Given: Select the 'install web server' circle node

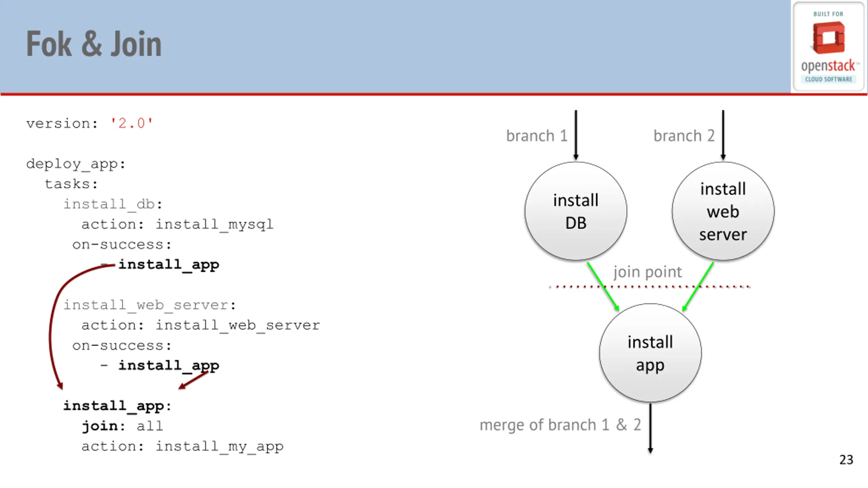Looking at the screenshot, I should click(x=723, y=211).
